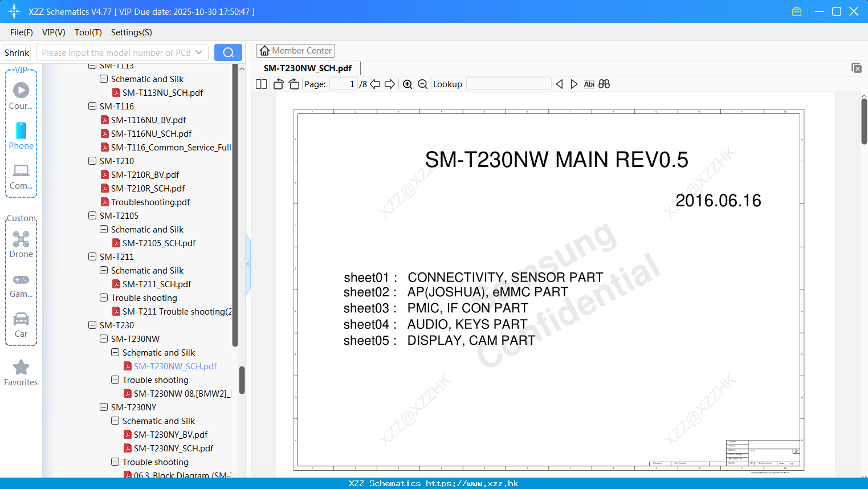Open SM-T116NU_BV.pdf file
Screen dimensions: 868x489
(148, 120)
